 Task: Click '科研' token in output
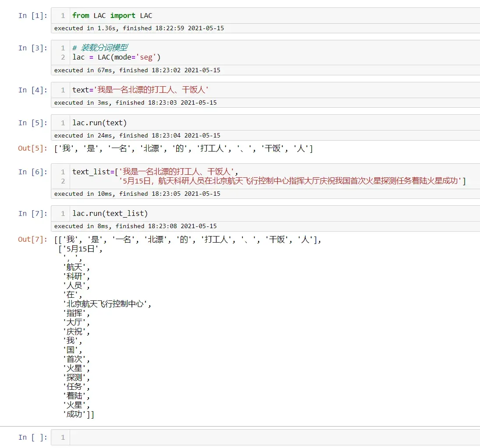tap(75, 276)
